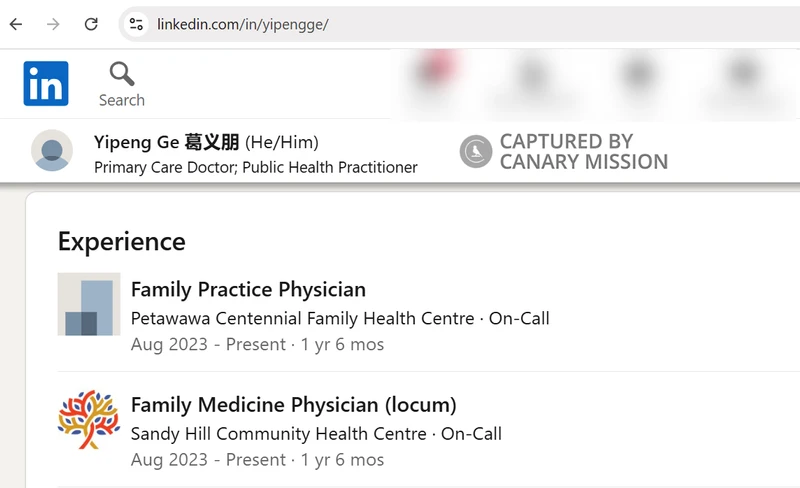Click Petawawa Centennial Family Health Centre text
Screen dimensions: 800x488
coord(303,318)
